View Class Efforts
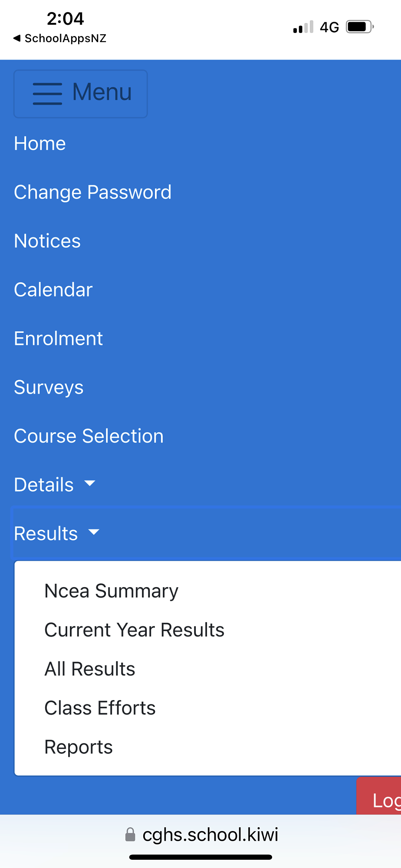 pos(100,708)
